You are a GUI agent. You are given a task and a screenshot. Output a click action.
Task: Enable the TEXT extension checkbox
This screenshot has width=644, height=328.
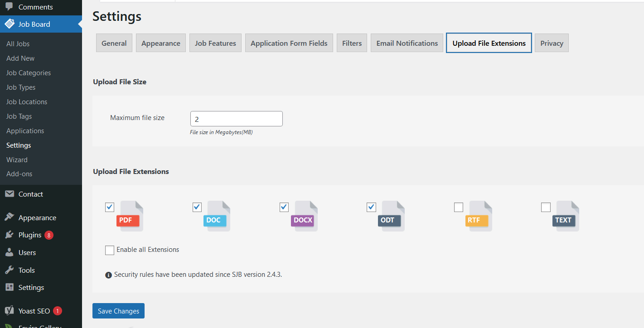point(546,207)
